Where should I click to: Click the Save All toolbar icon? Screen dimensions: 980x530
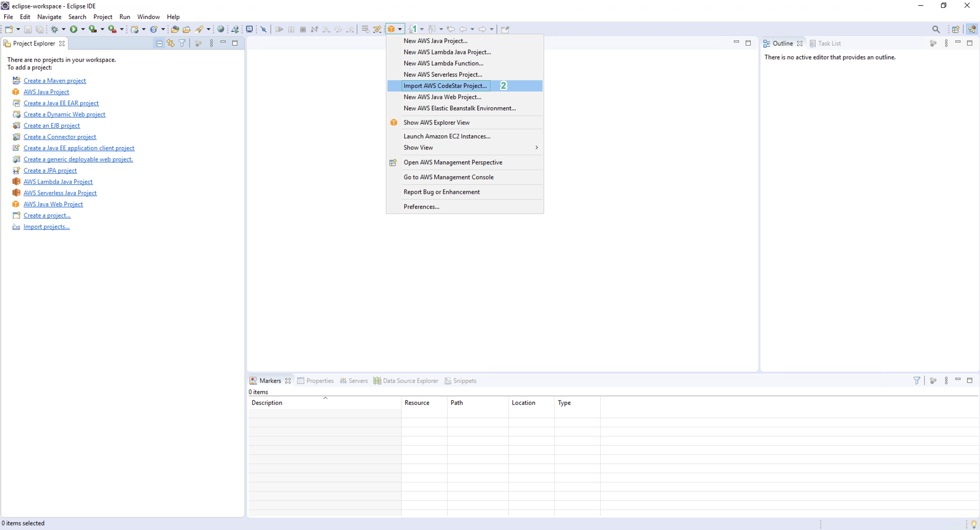39,29
